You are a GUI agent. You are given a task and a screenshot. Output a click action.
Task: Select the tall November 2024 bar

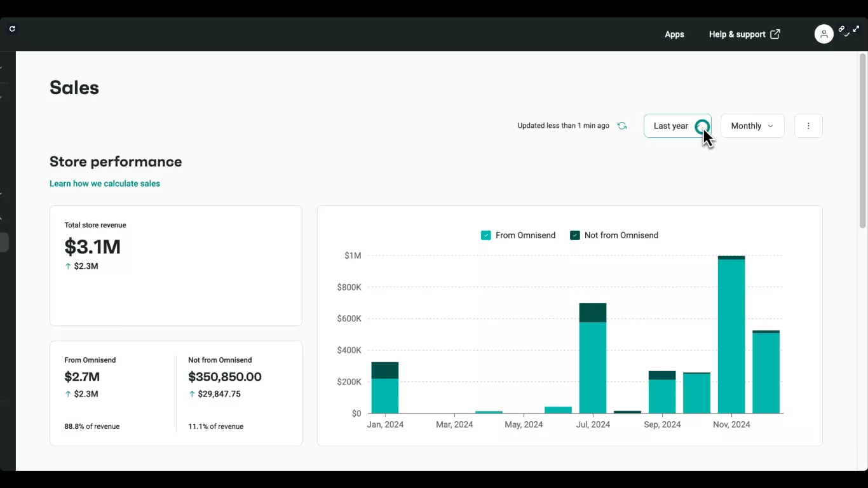(731, 330)
